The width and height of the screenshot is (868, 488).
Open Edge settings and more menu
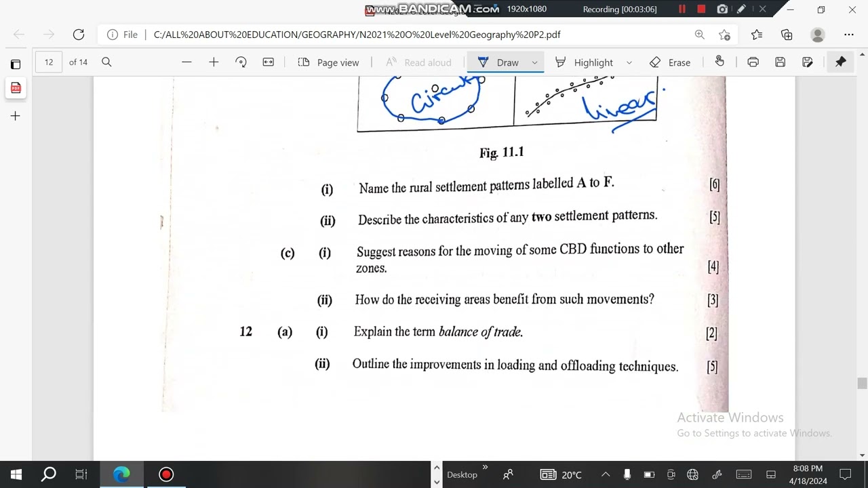(849, 35)
